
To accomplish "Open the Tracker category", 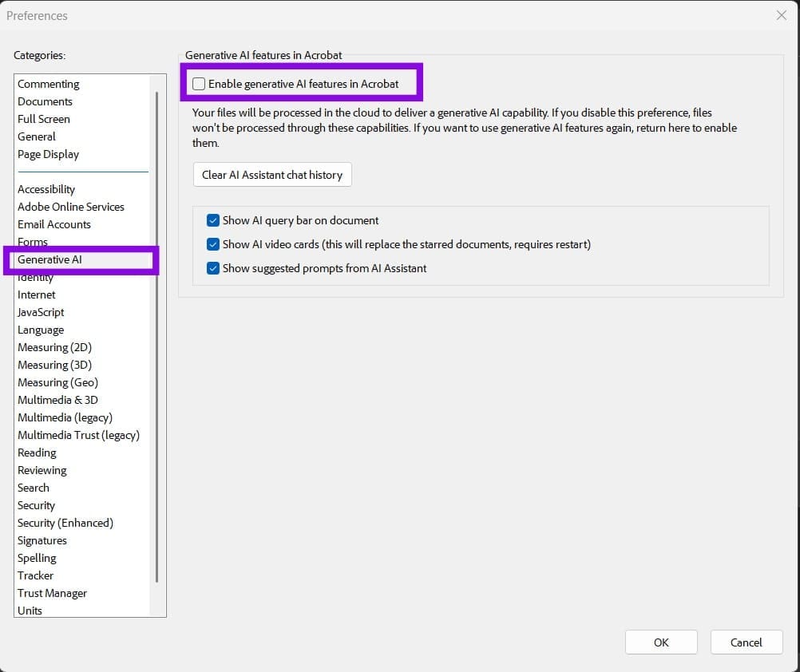I will [x=35, y=575].
